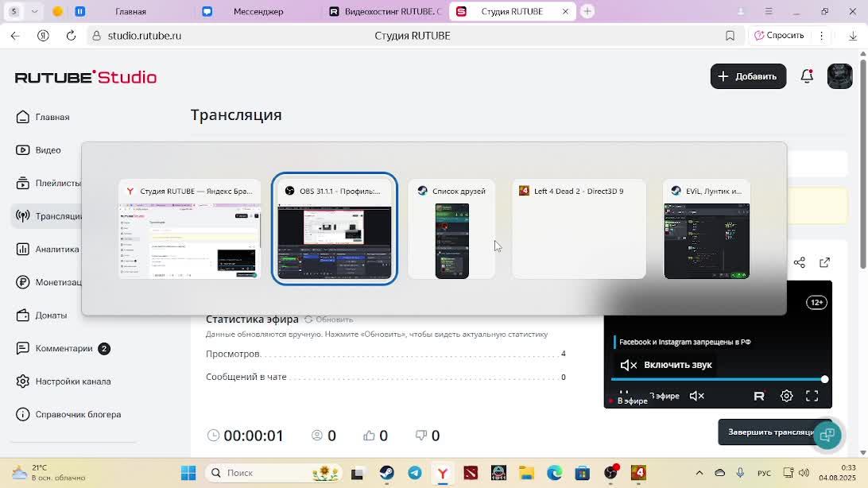Close the Студия RUTUBE browser tab
Image resolution: width=868 pixels, height=488 pixels.
pyautogui.click(x=565, y=12)
